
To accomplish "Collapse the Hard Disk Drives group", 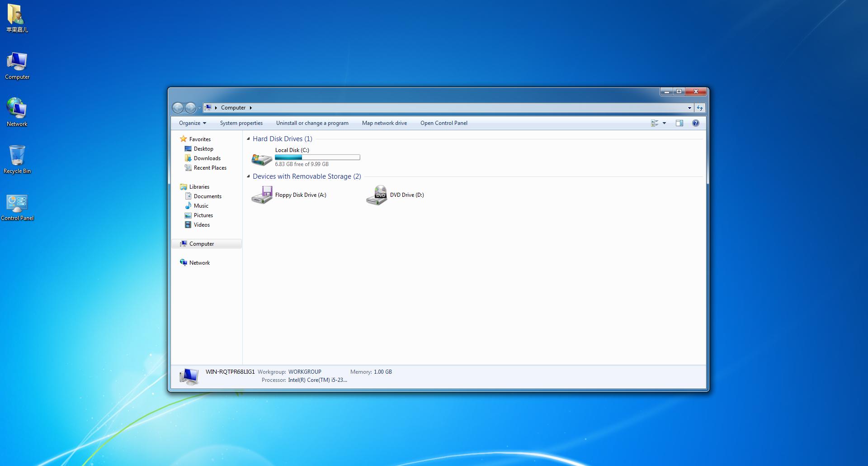I will point(248,139).
